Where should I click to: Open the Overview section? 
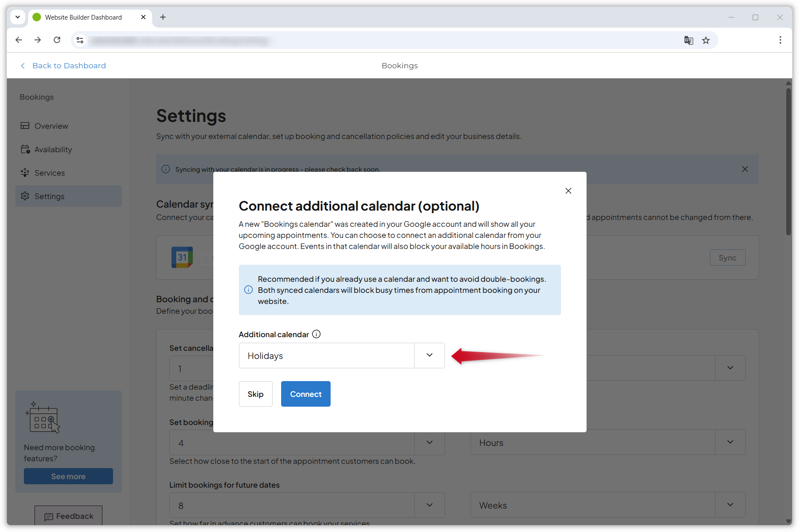coord(51,126)
